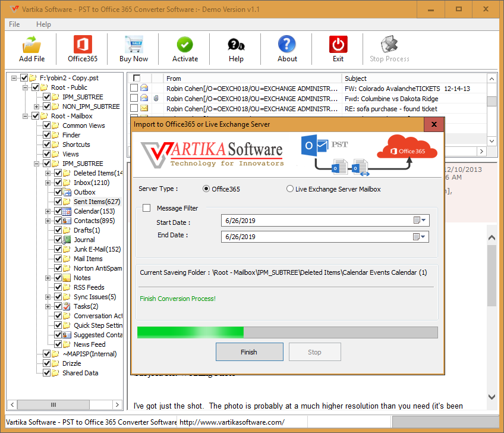
Task: Select the Outbox folder icon
Action: (x=67, y=192)
